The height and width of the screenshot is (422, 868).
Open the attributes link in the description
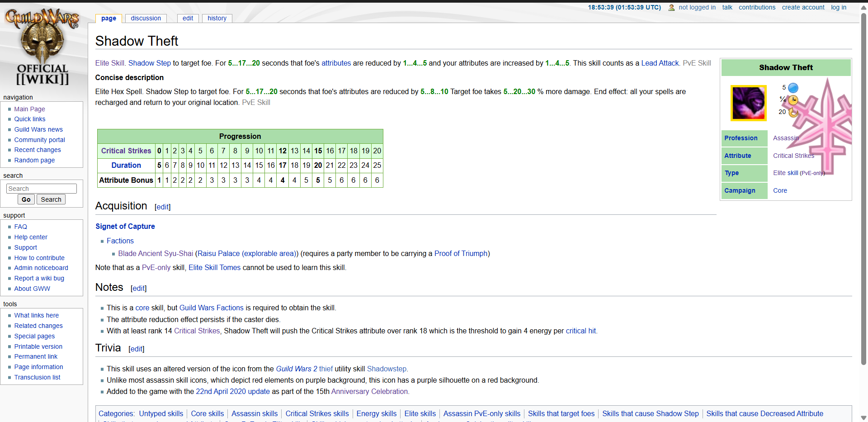336,63
